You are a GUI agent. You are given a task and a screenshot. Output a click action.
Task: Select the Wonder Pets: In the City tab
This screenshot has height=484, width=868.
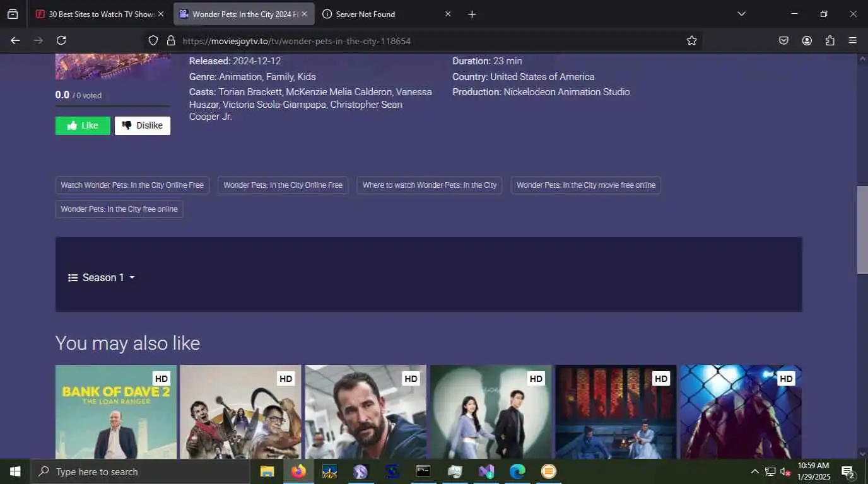(x=244, y=14)
